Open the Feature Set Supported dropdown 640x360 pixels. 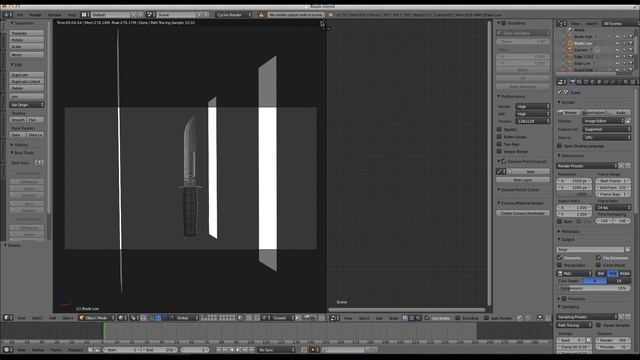607,129
